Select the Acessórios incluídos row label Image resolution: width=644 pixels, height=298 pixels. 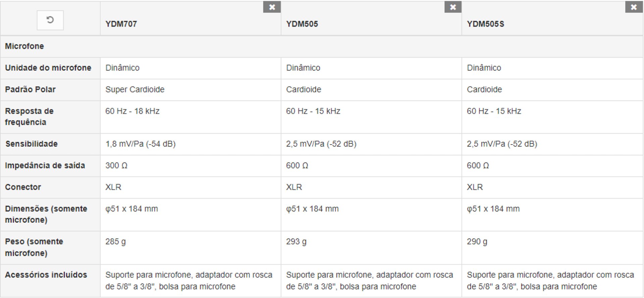pyautogui.click(x=46, y=275)
